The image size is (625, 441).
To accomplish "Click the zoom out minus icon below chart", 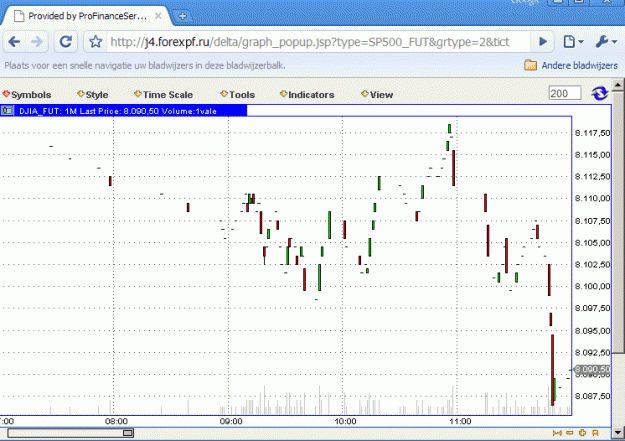I will pyautogui.click(x=570, y=433).
